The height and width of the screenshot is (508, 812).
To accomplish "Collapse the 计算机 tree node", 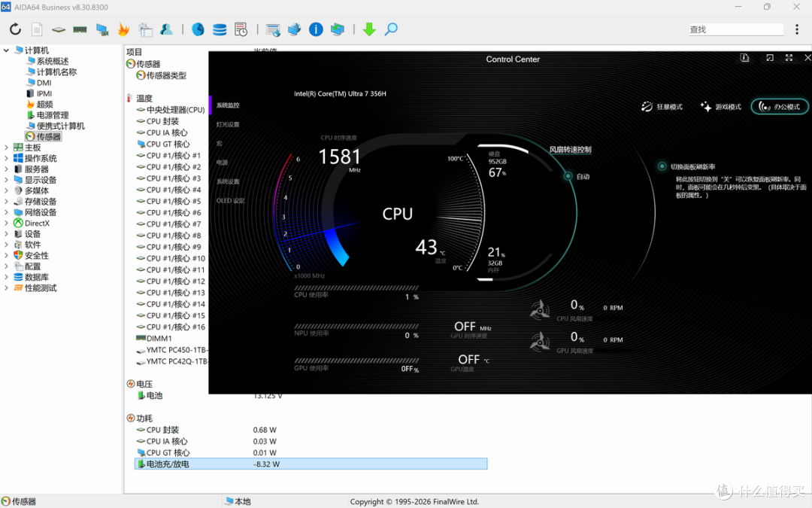I will tap(6, 50).
